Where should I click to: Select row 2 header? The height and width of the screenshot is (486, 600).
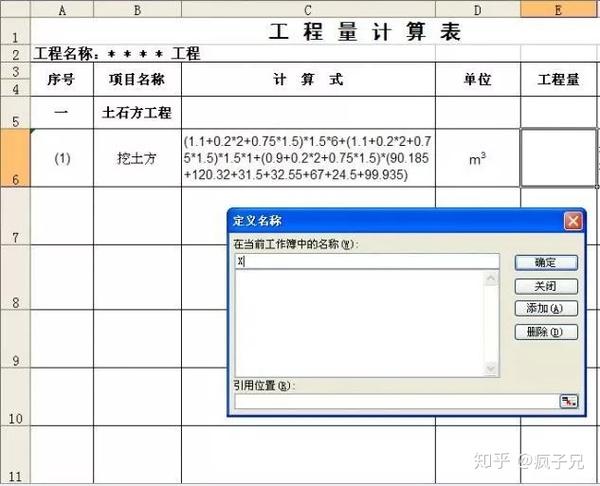15,54
